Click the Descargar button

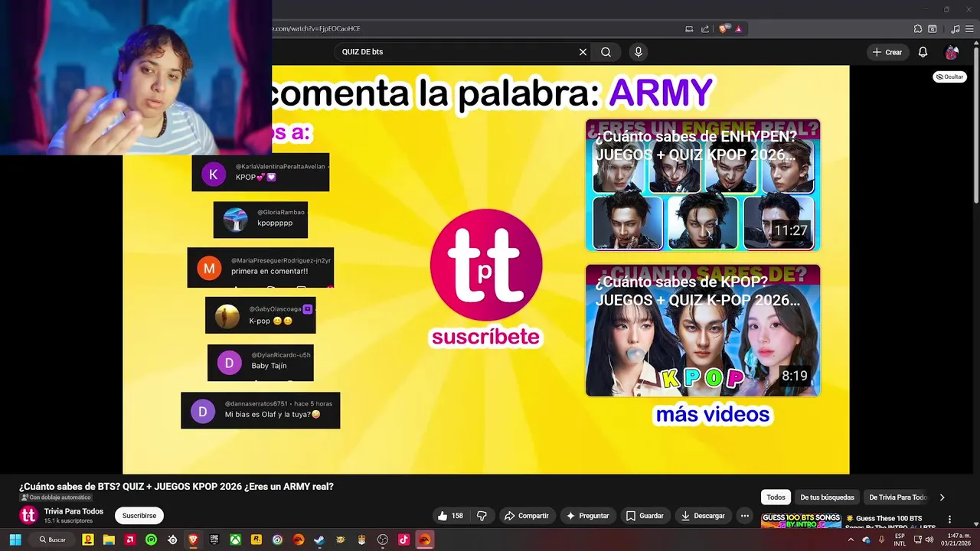point(703,516)
